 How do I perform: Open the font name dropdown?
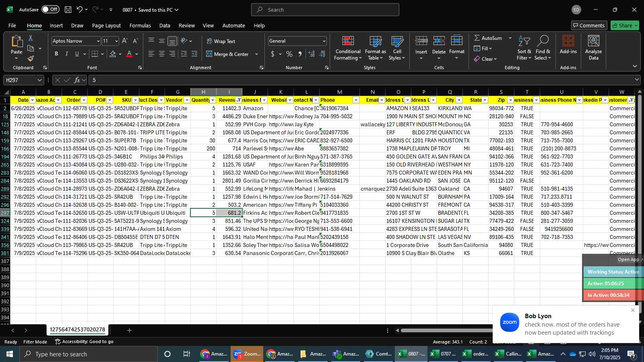pos(98,41)
